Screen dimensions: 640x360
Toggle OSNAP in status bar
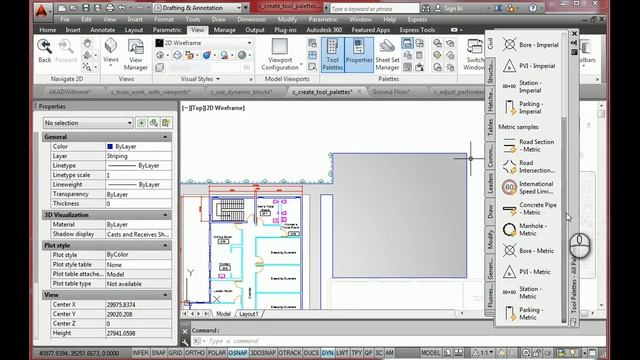coord(238,352)
